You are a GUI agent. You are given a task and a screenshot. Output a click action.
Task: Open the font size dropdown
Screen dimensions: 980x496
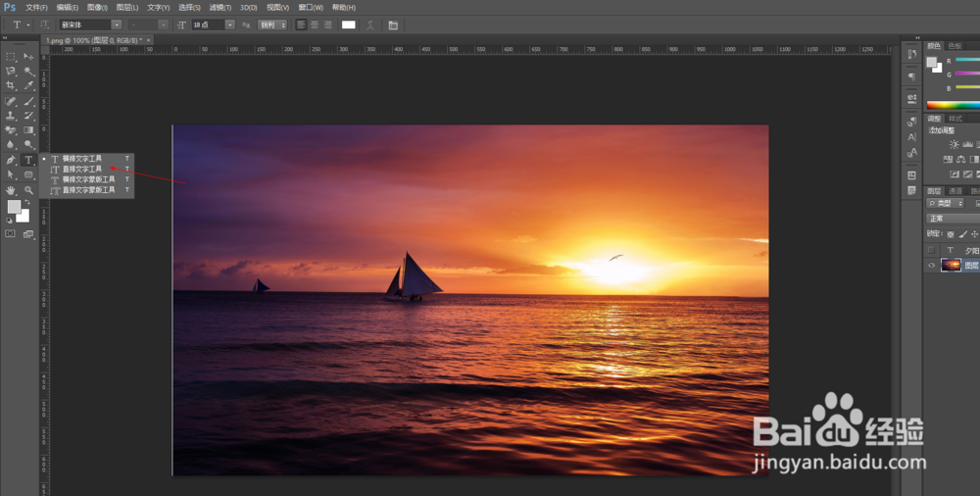pos(230,25)
